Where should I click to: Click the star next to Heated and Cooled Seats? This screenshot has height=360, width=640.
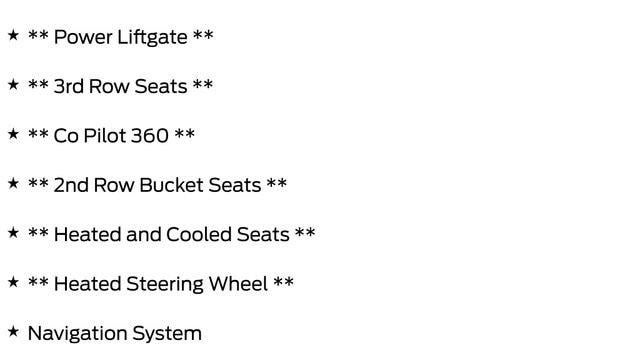click(13, 232)
